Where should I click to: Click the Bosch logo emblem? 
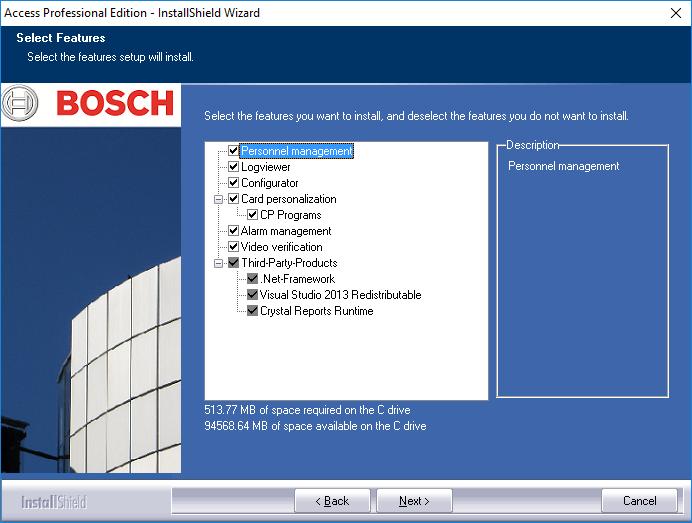pyautogui.click(x=20, y=103)
